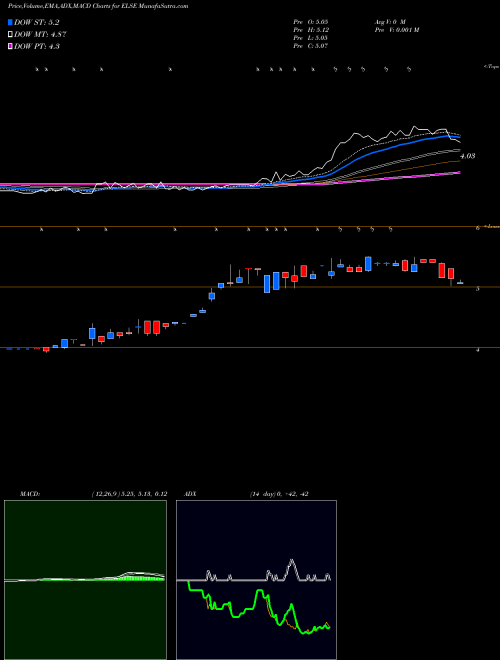Click the magenta DOW PT legend swatch
Screen dimensions: 500x660
[11, 46]
